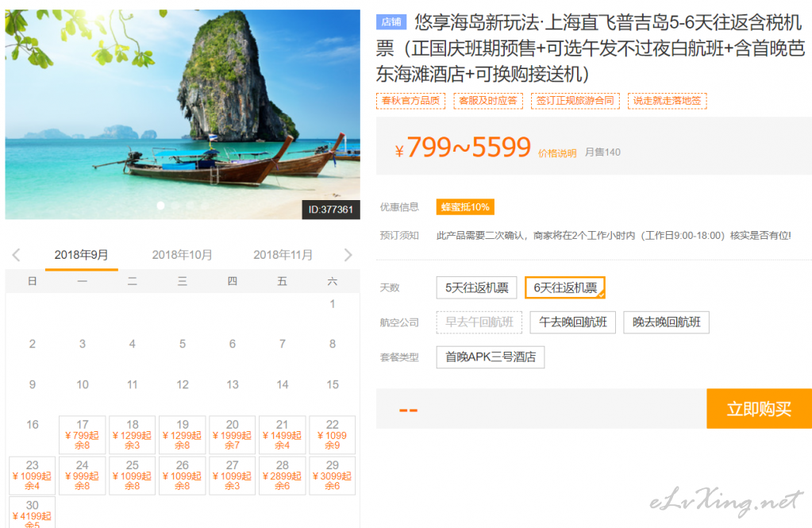Select September 17 priced ¥799起

83,435
